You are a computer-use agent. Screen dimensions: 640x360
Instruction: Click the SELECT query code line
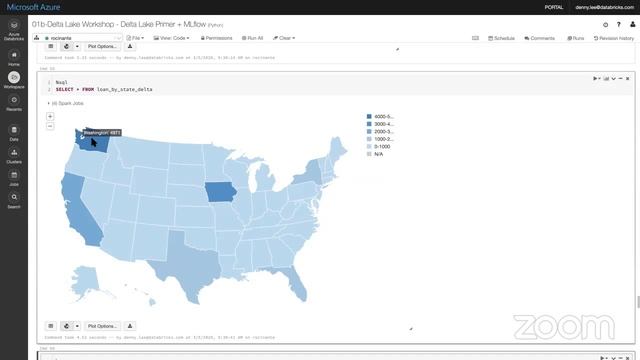tap(104, 89)
